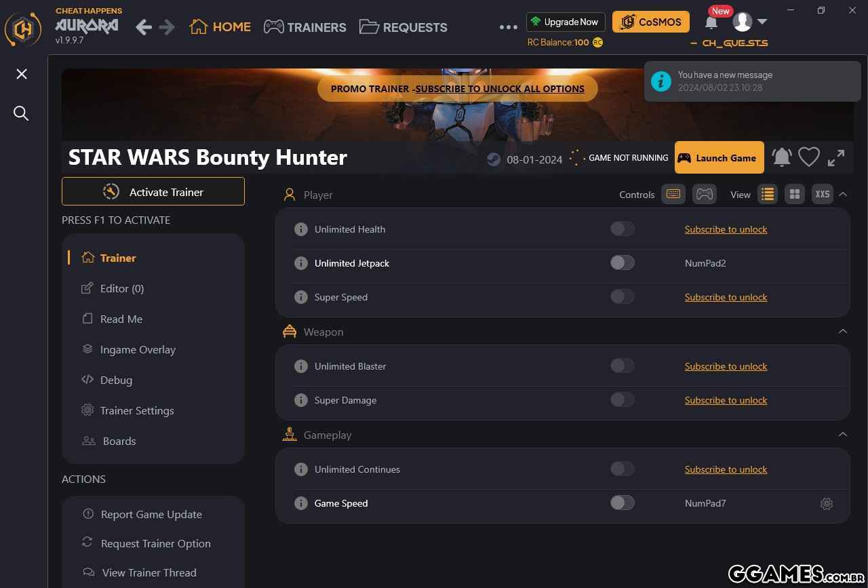868x588 pixels.
Task: Collapse the Gameplay section
Action: (843, 434)
